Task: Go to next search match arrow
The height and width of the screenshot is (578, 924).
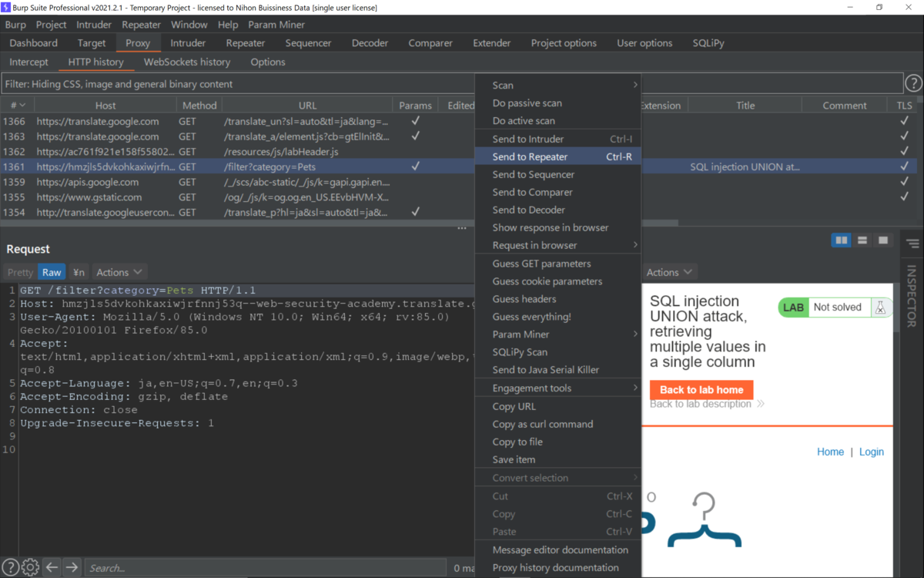Action: click(72, 567)
